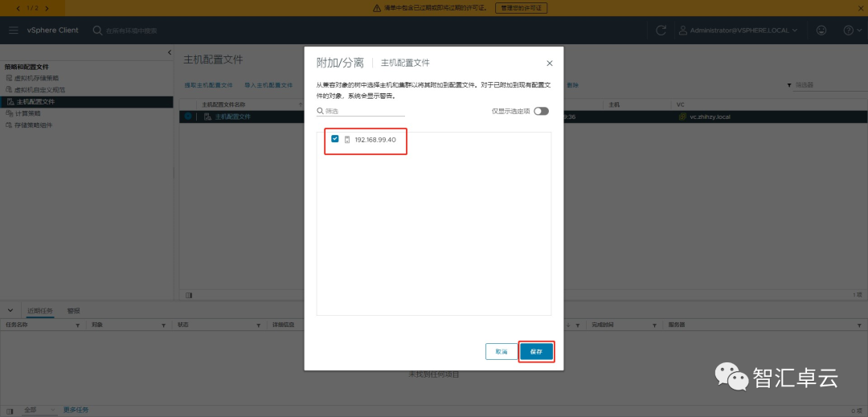Filter the 对象 column
This screenshot has height=417, width=868.
(x=163, y=325)
